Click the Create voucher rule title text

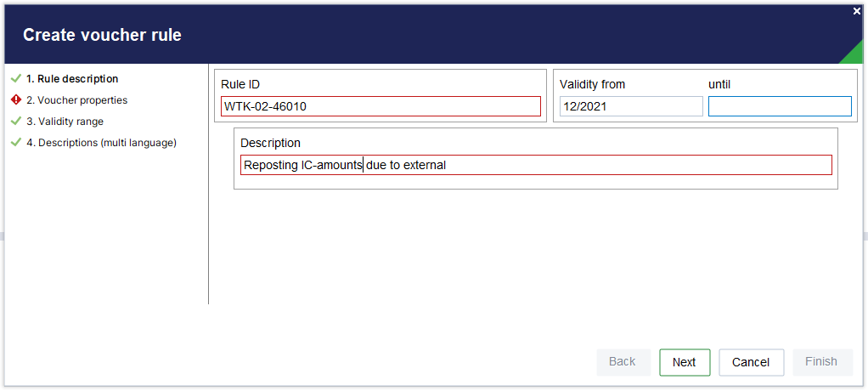click(x=102, y=35)
